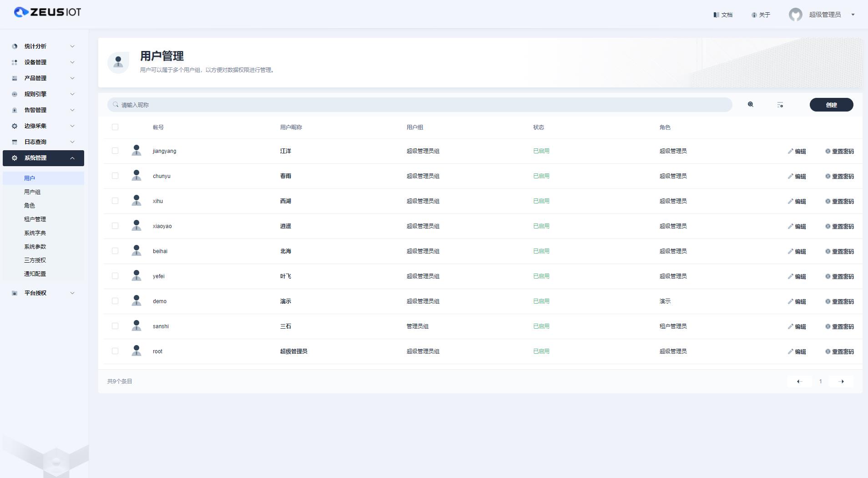Viewport: 868px width, 478px height.
Task: Reset password for xiaoyao
Action: pos(840,227)
